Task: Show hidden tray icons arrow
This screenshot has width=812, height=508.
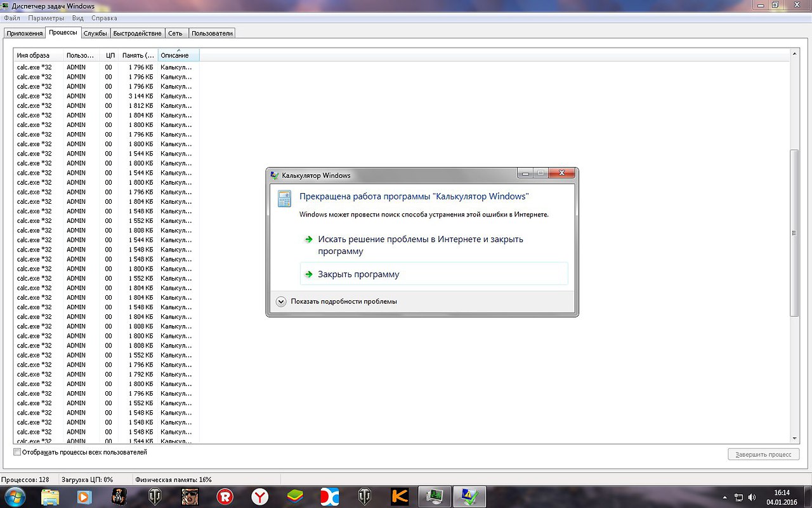Action: 725,497
